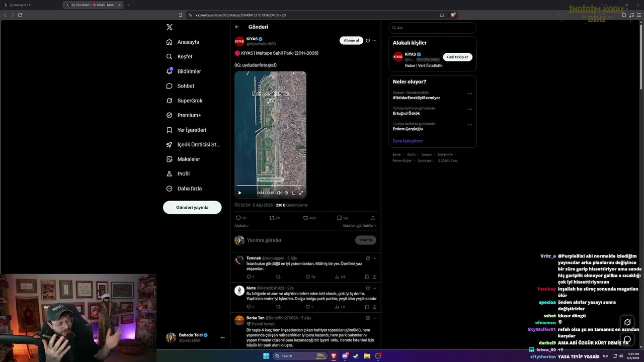Open a new browser tab
This screenshot has height=362, width=644.
pos(128,5)
